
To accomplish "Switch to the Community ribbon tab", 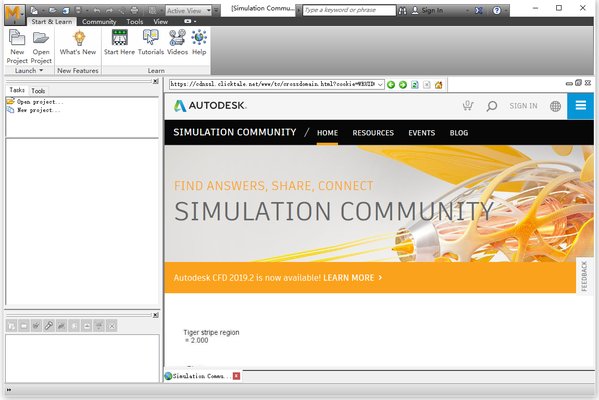I will pyautogui.click(x=99, y=22).
